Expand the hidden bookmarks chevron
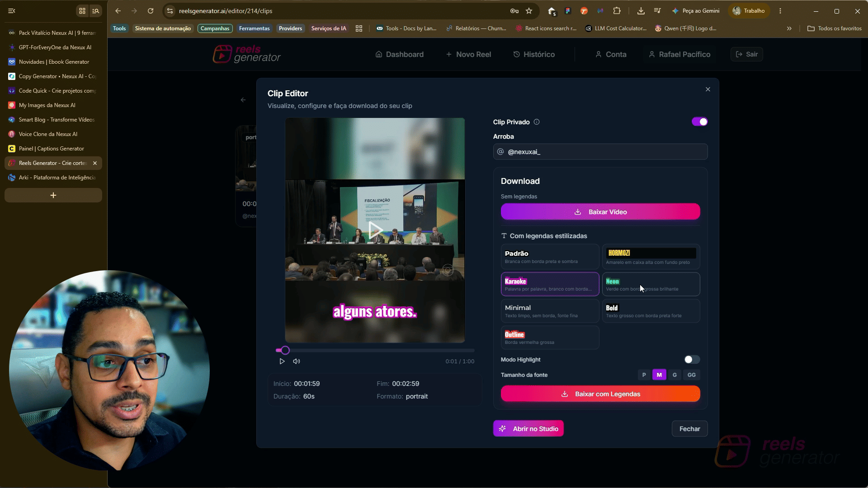This screenshot has height=488, width=868. coord(789,28)
